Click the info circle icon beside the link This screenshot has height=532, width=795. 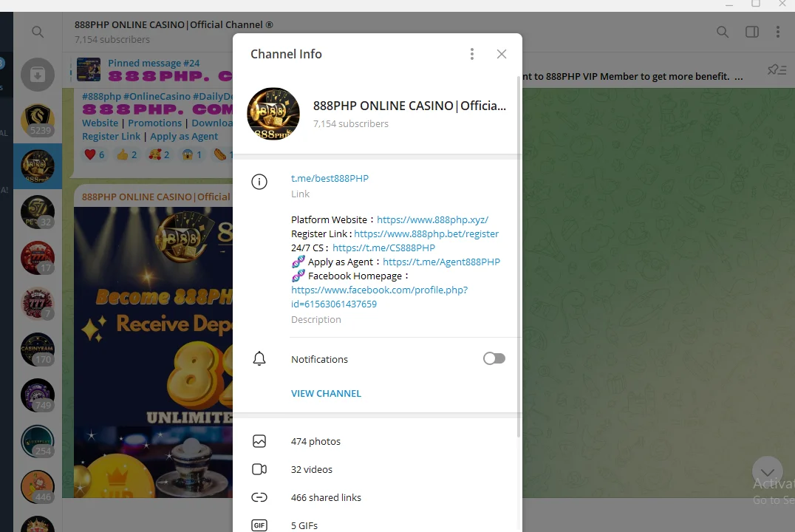259,182
